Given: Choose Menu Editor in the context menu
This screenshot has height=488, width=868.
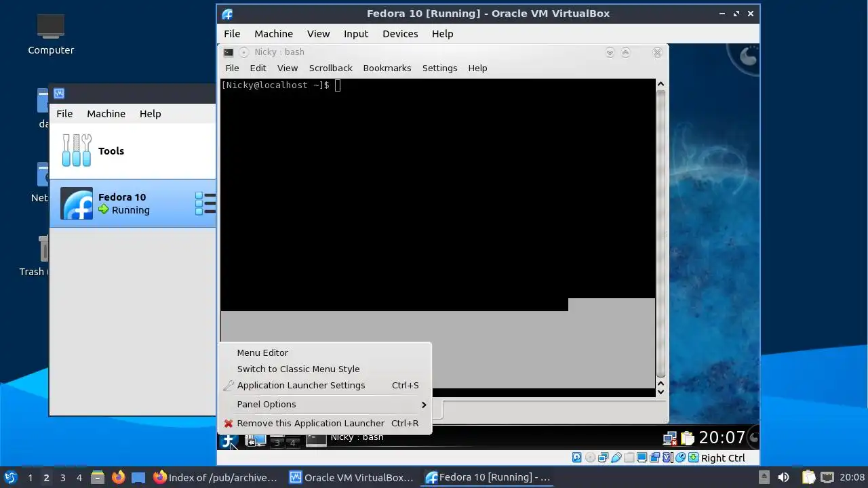Looking at the screenshot, I should tap(324, 352).
